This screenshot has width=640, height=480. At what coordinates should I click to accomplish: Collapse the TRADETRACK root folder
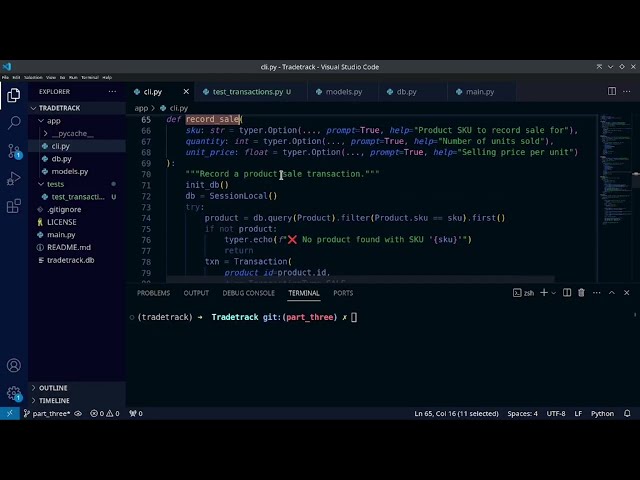77,108
